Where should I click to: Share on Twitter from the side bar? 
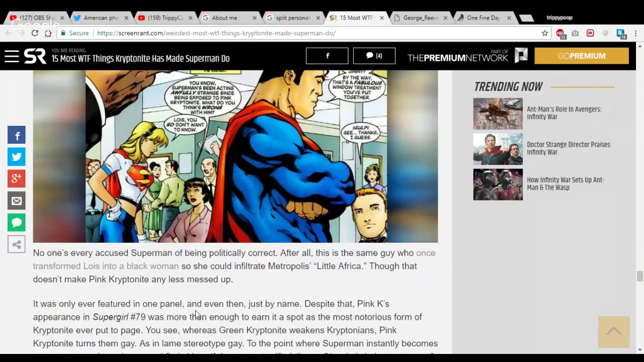point(17,157)
